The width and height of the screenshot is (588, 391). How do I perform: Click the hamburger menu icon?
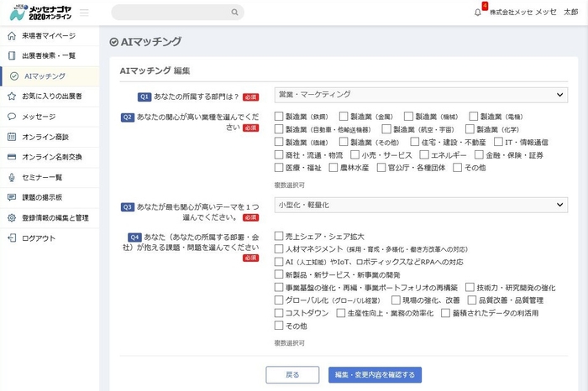[x=84, y=13]
